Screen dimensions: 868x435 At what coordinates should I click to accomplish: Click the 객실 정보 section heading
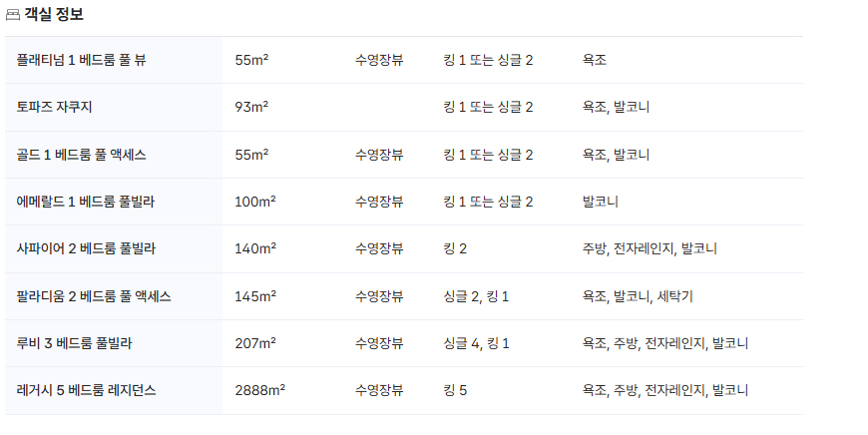pos(54,14)
